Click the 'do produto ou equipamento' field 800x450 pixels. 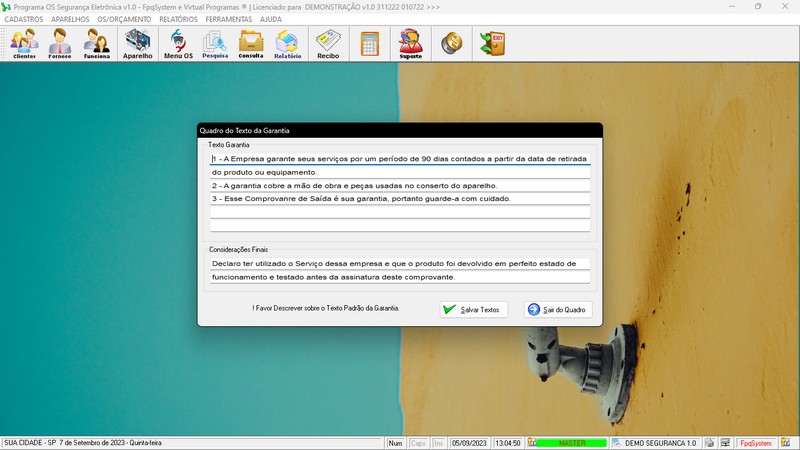pyautogui.click(x=400, y=172)
